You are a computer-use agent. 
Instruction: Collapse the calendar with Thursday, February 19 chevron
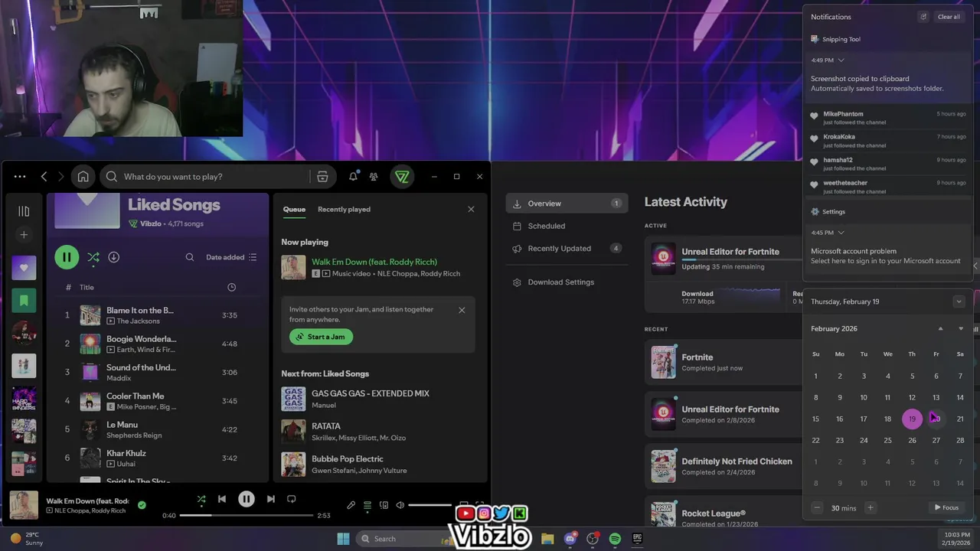959,302
